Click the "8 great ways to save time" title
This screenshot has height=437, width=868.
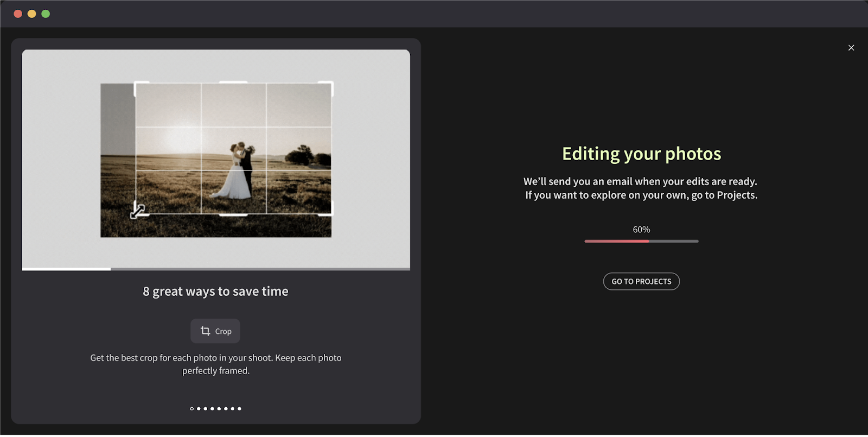point(215,292)
